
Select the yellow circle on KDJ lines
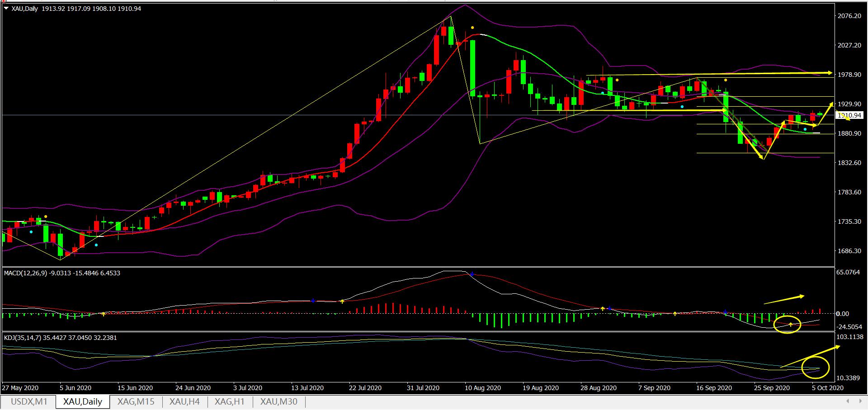tap(815, 368)
